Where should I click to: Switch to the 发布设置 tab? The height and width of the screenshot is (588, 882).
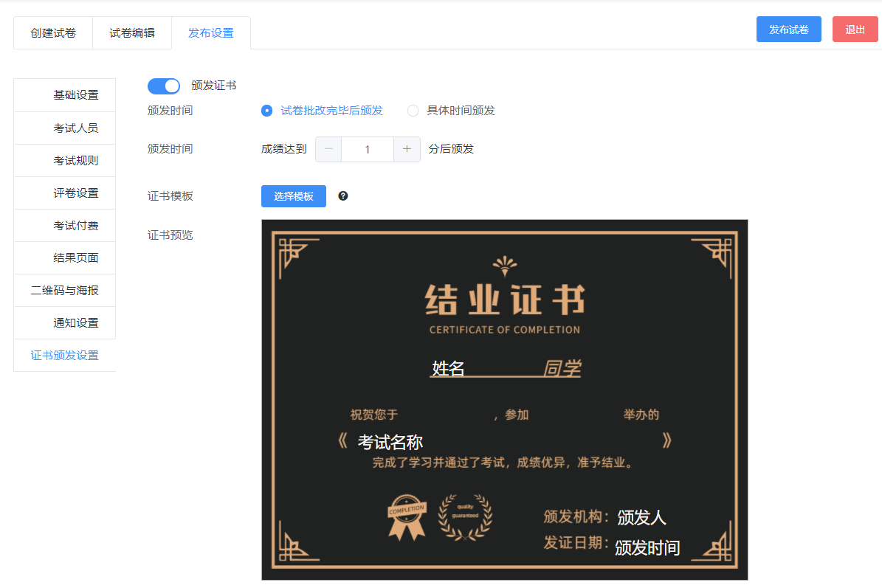[x=211, y=33]
